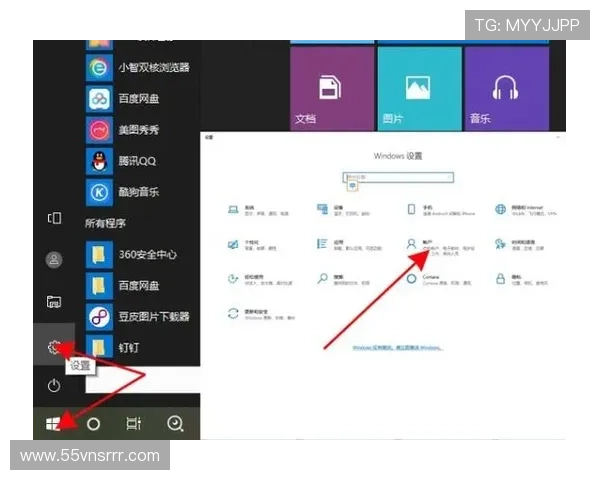Click the Windows Start button
The height and width of the screenshot is (480, 600).
point(53,424)
